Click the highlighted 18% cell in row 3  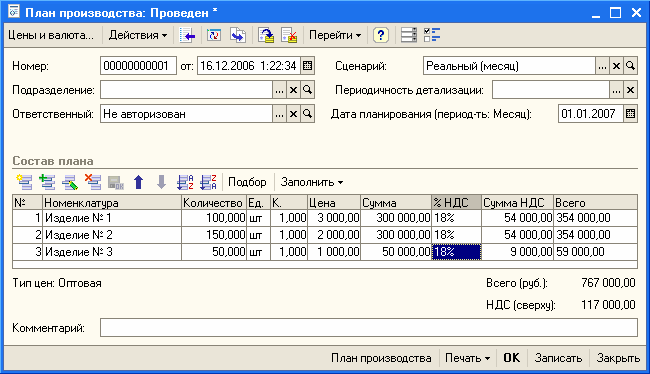point(456,252)
